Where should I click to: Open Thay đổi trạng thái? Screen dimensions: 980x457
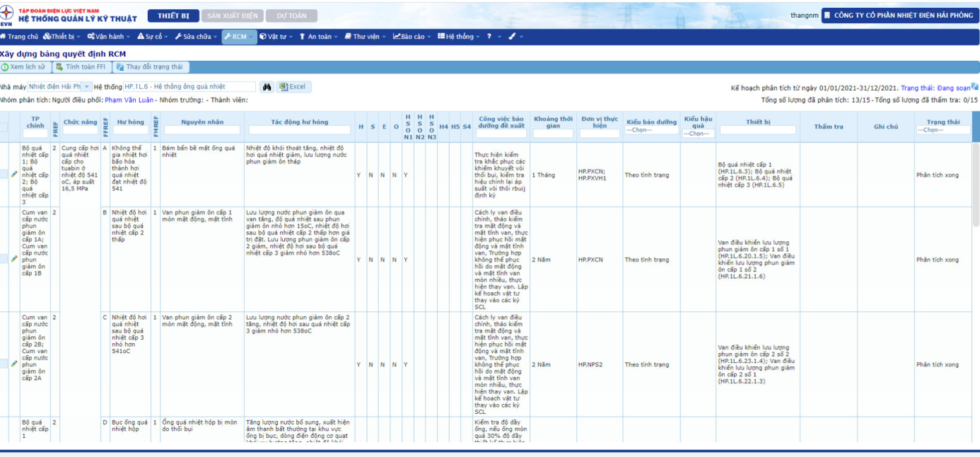(x=150, y=67)
